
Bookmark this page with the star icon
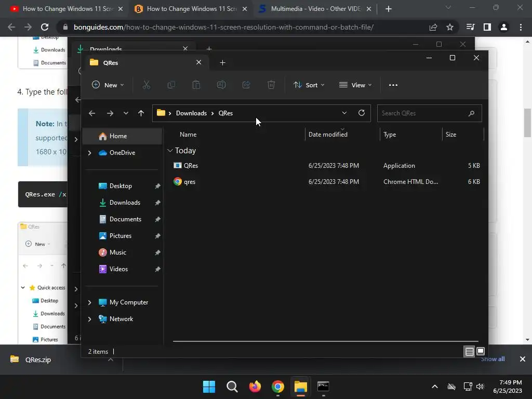tap(450, 27)
